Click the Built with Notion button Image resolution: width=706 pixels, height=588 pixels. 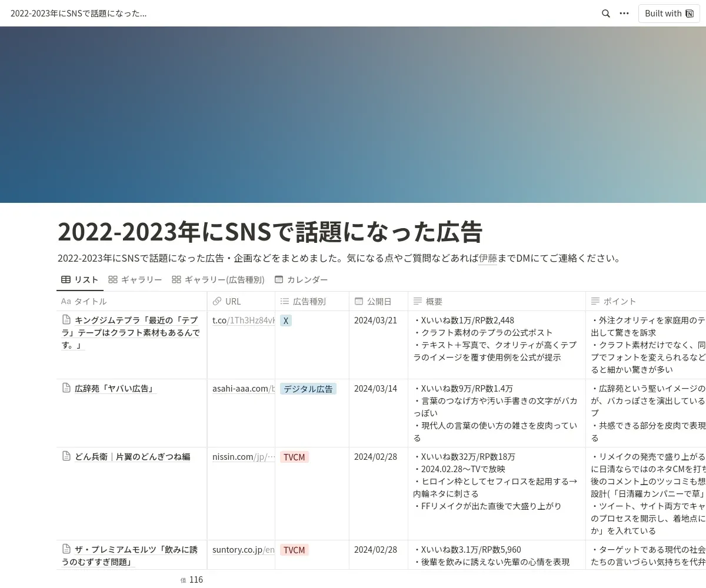669,14
